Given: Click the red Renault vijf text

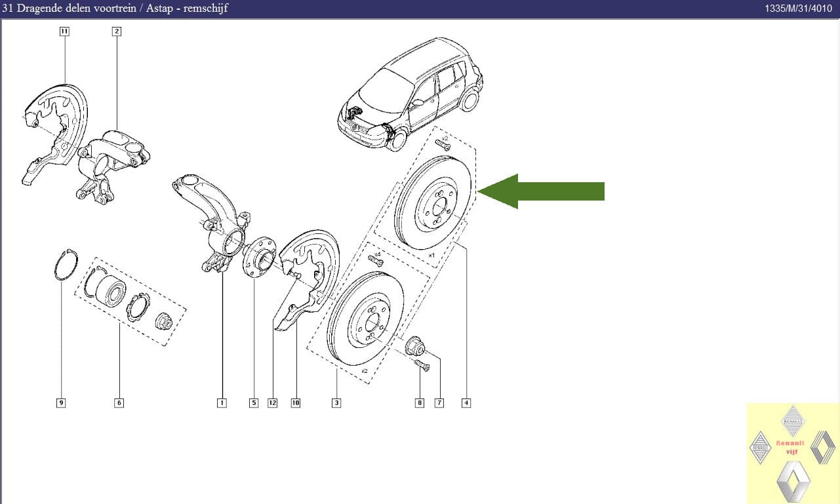Looking at the screenshot, I should coord(790,447).
